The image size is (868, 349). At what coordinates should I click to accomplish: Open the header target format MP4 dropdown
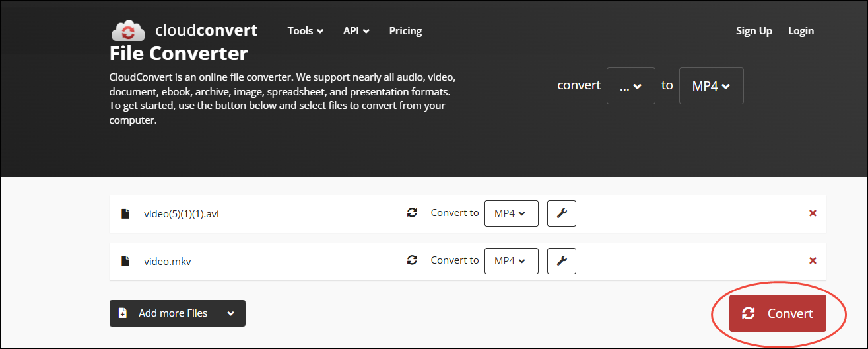pyautogui.click(x=712, y=86)
